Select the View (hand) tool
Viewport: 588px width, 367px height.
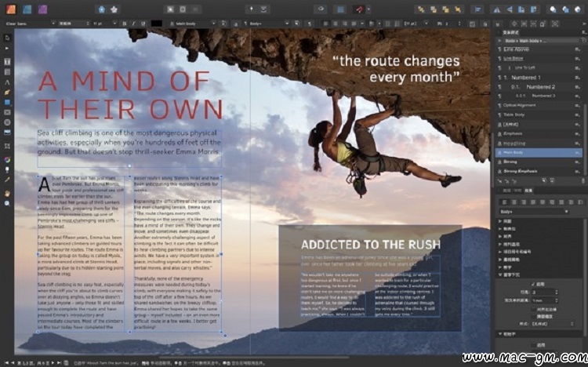tap(7, 194)
